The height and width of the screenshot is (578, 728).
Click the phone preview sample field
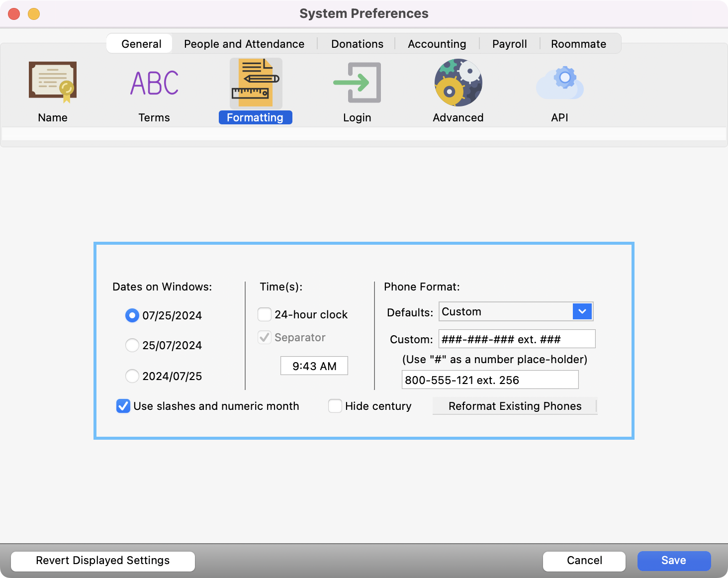pos(490,380)
